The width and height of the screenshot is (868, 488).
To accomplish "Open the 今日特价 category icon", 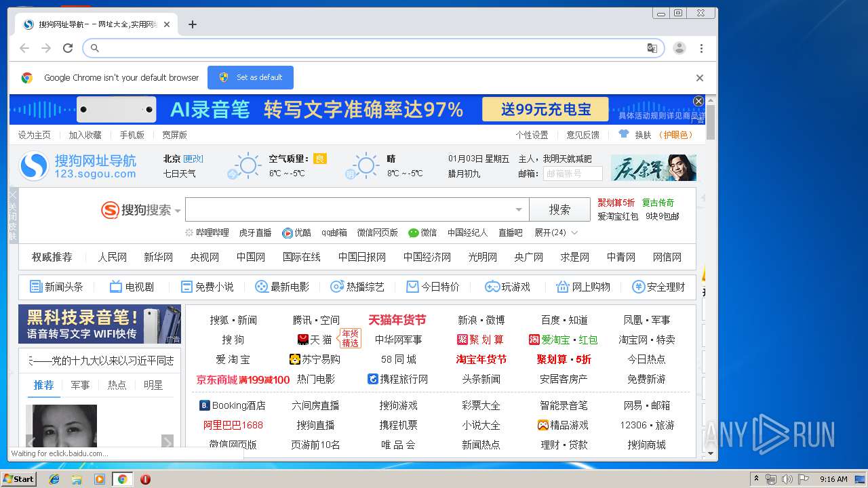I will (412, 287).
